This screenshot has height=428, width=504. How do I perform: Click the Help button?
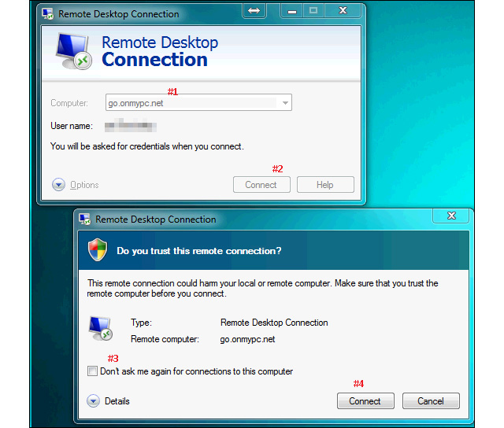pyautogui.click(x=325, y=185)
